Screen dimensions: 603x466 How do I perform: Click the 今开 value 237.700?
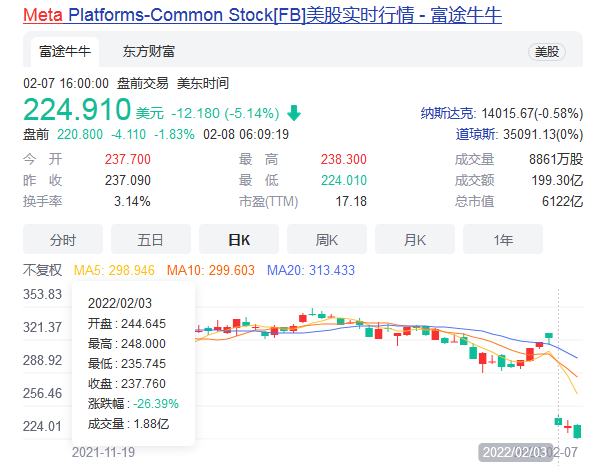click(128, 159)
